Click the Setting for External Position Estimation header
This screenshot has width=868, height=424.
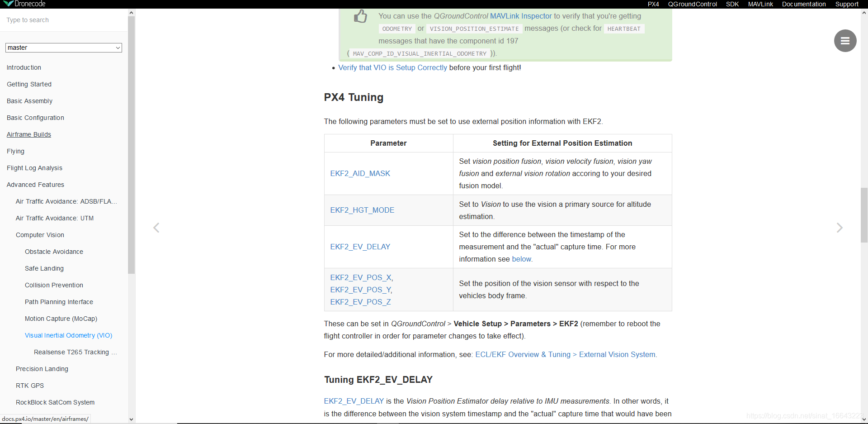tap(562, 143)
